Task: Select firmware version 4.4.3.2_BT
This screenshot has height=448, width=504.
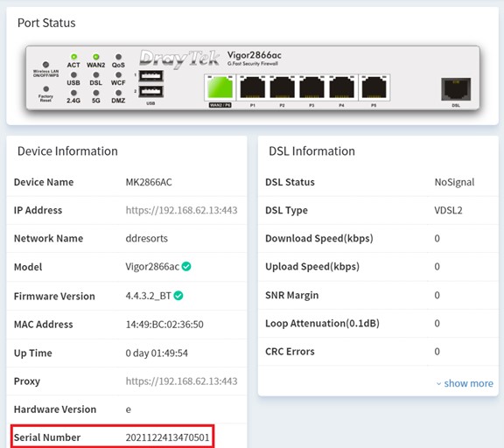Action: pos(148,296)
